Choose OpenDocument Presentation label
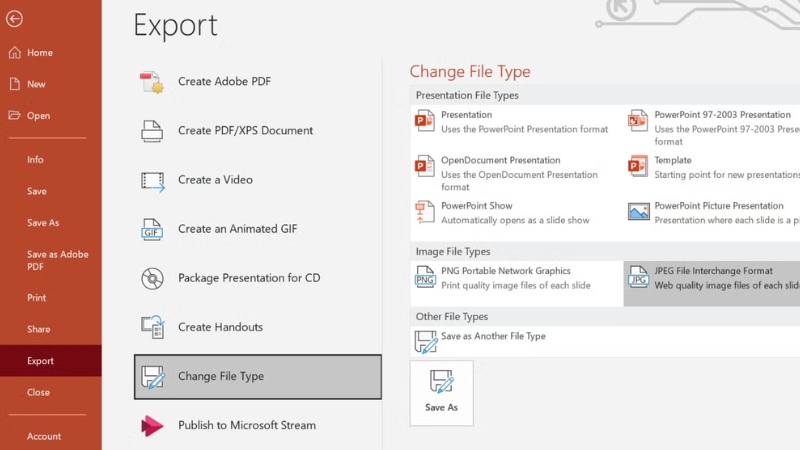Image resolution: width=800 pixels, height=450 pixels. pos(501,160)
